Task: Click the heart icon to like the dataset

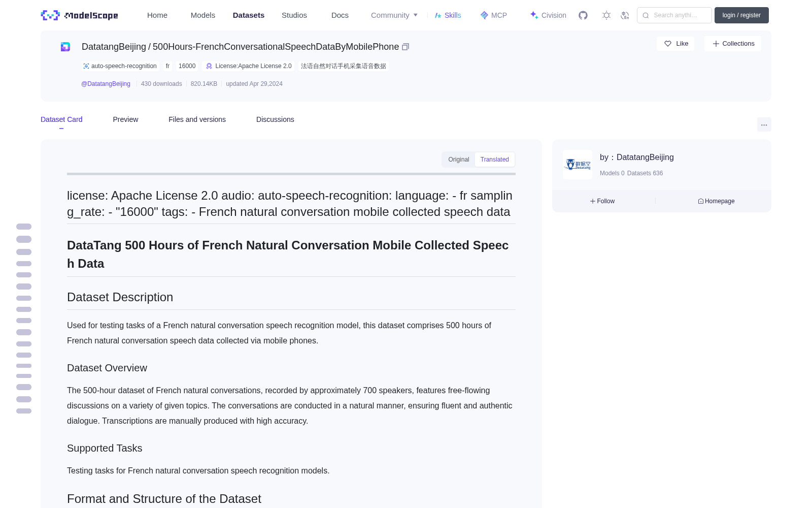Action: [x=668, y=44]
